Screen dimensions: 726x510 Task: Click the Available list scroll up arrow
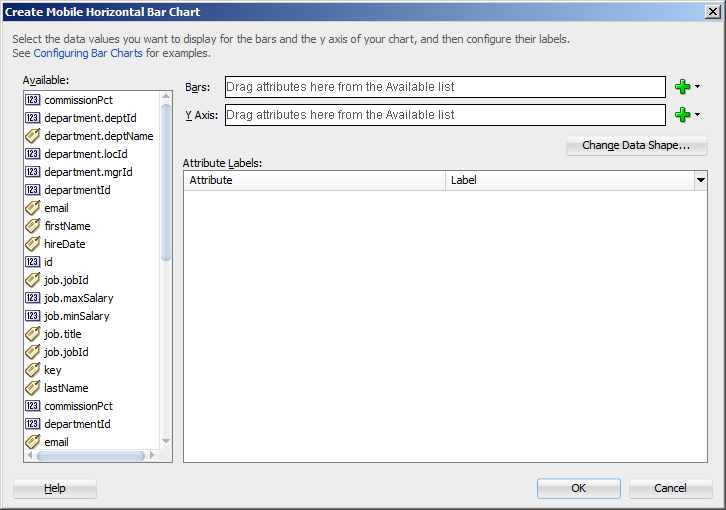(x=166, y=96)
